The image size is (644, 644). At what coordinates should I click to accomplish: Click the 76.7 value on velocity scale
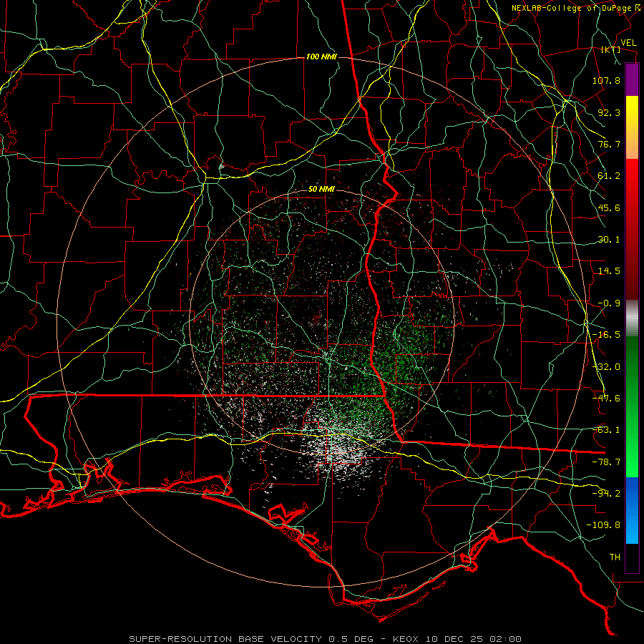pyautogui.click(x=609, y=144)
